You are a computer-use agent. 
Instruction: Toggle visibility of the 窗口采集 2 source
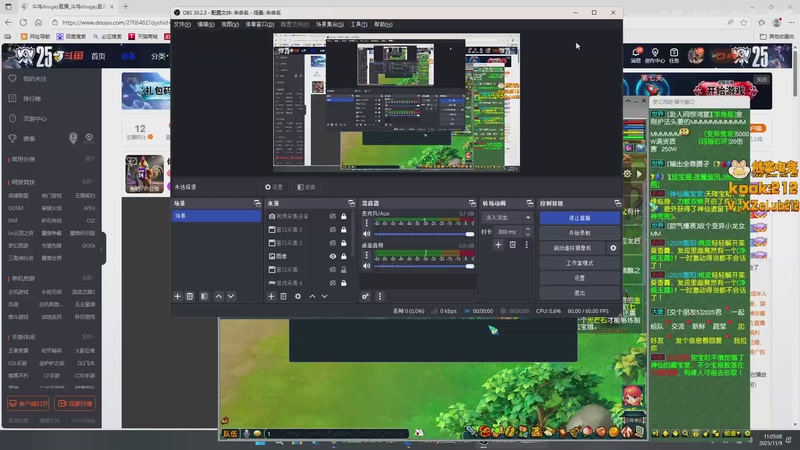pos(333,243)
